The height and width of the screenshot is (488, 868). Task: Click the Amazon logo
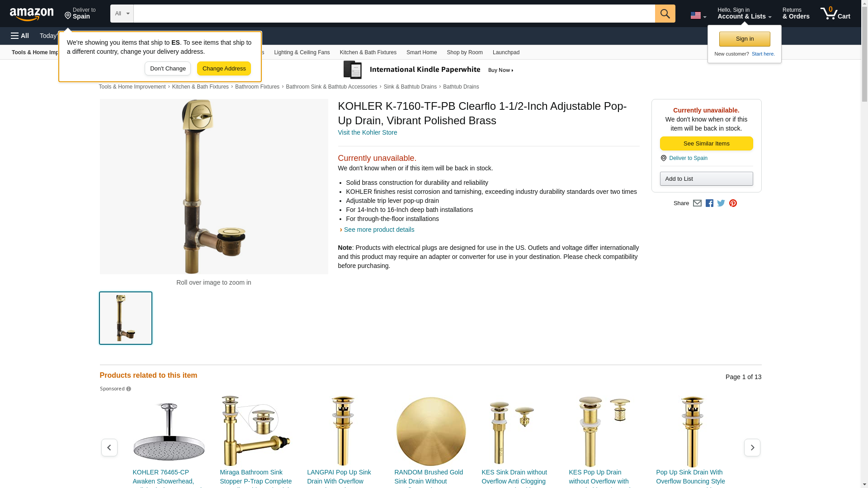coord(32,14)
